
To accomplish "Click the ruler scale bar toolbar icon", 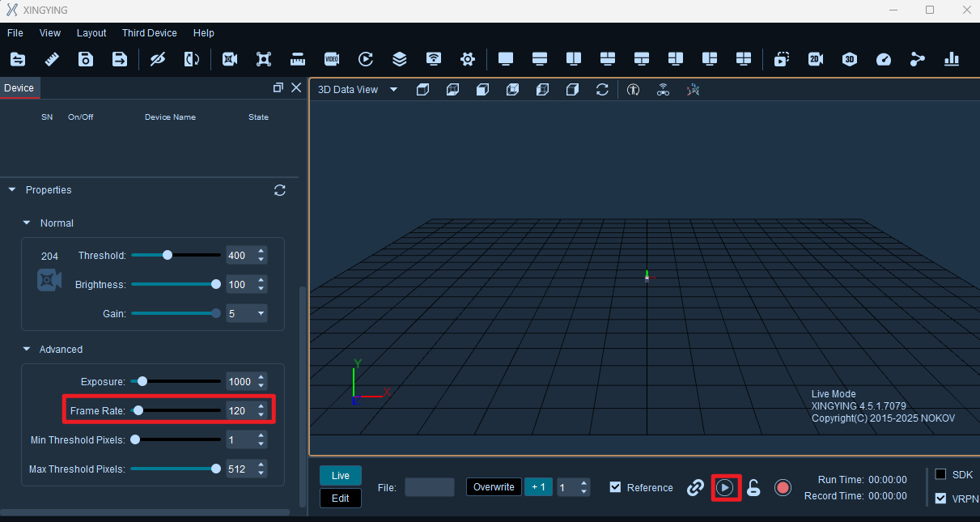I will pyautogui.click(x=298, y=59).
